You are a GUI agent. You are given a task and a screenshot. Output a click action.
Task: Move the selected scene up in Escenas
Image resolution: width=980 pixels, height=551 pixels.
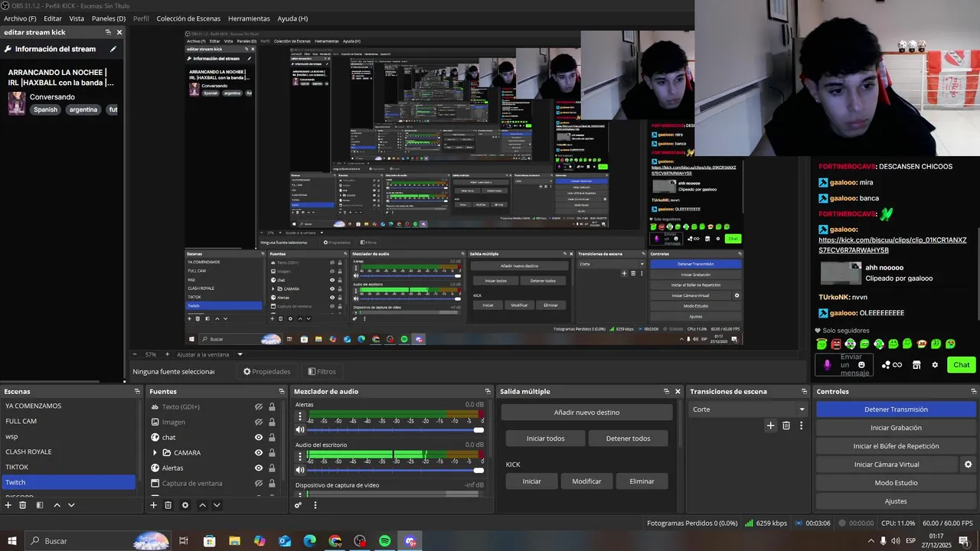[x=57, y=505]
